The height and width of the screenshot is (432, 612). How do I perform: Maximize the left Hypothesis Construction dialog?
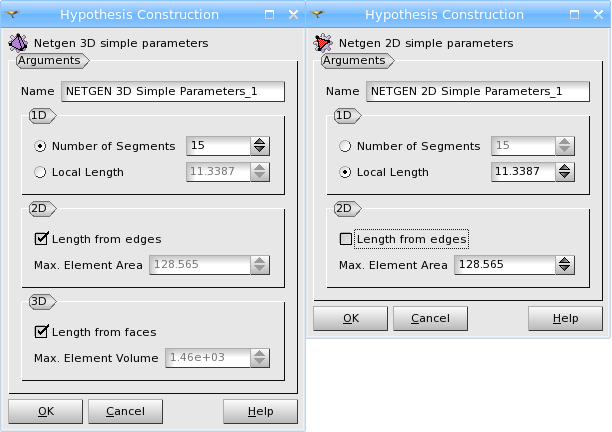click(x=269, y=15)
